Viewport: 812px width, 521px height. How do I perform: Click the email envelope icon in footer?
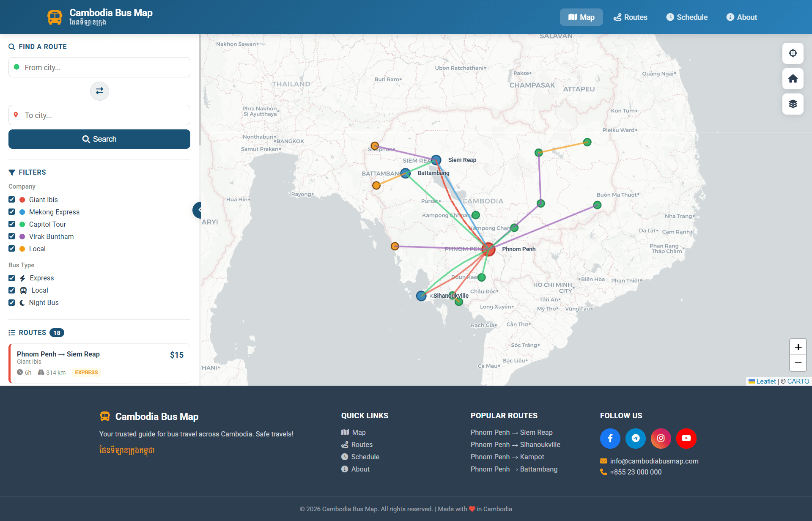pyautogui.click(x=604, y=461)
